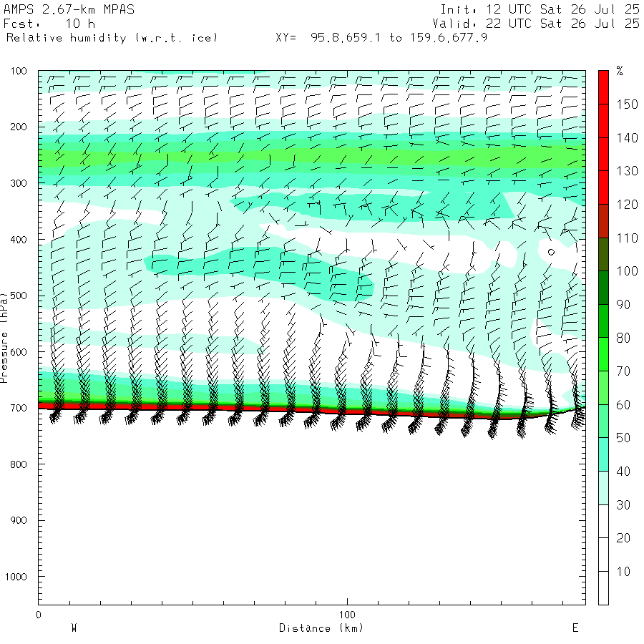Click the colorbar label 90
Image resolution: width=644 pixels, height=644 pixels.
click(624, 304)
